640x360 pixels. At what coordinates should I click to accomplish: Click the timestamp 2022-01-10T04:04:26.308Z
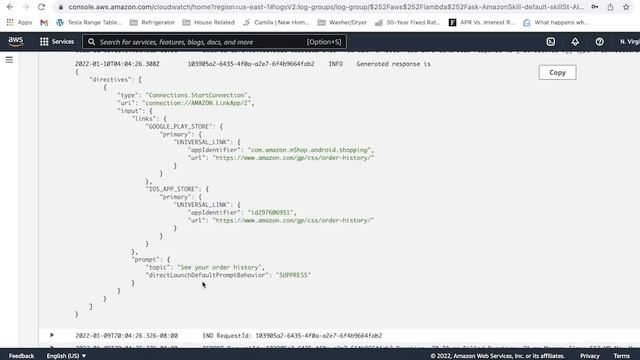tap(117, 64)
